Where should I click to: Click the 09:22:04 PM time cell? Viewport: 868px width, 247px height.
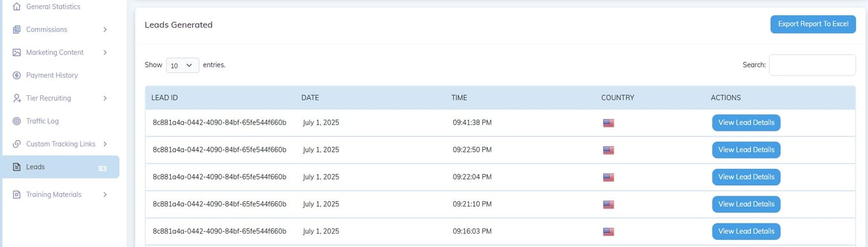click(x=472, y=177)
